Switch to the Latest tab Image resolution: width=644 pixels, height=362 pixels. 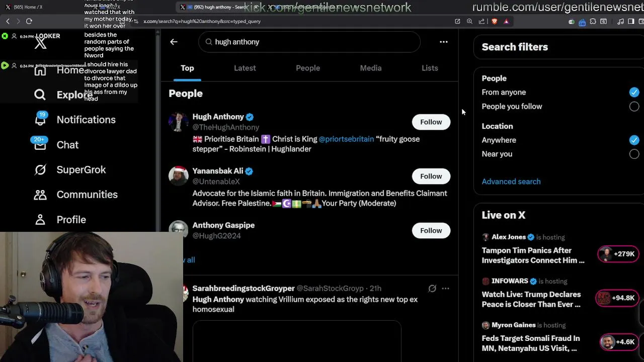245,68
